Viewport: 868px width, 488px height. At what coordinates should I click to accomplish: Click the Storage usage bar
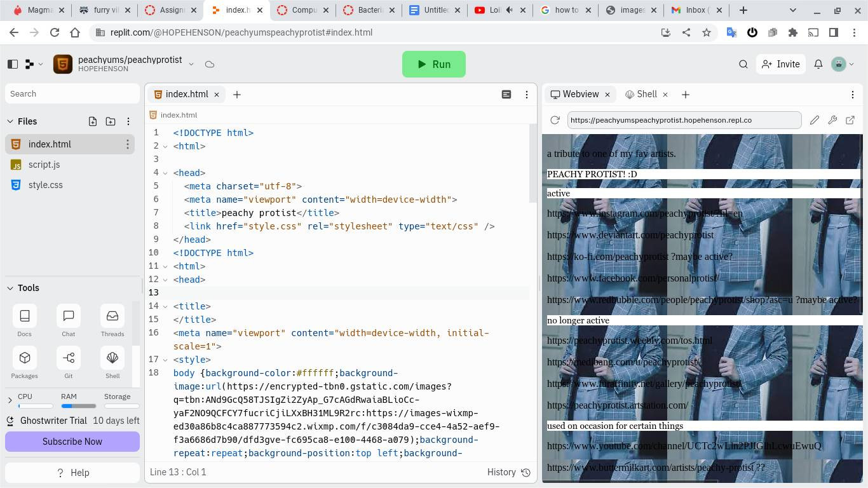tap(121, 405)
